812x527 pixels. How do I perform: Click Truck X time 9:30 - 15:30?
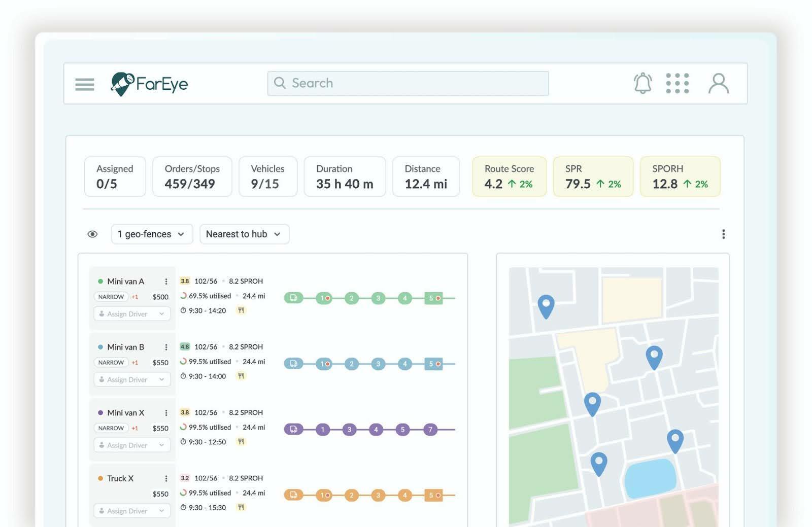(203, 507)
